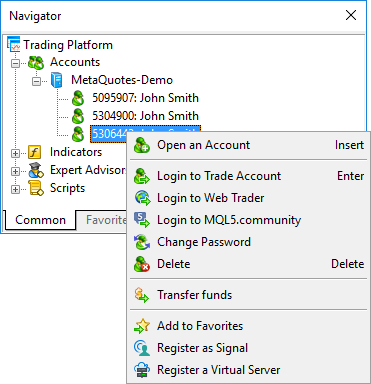Screen dimensions: 371x384
Task: Collapse the Accounts tree node
Action: coord(15,63)
